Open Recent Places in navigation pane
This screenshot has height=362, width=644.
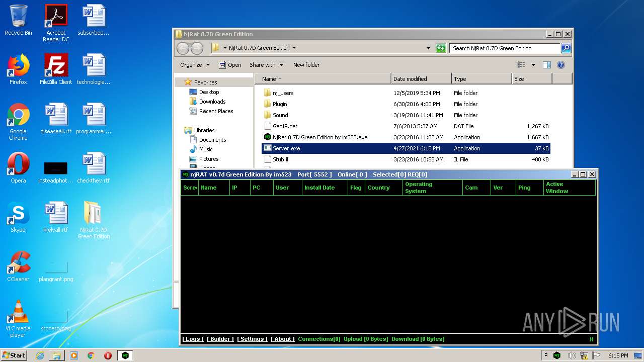click(211, 111)
